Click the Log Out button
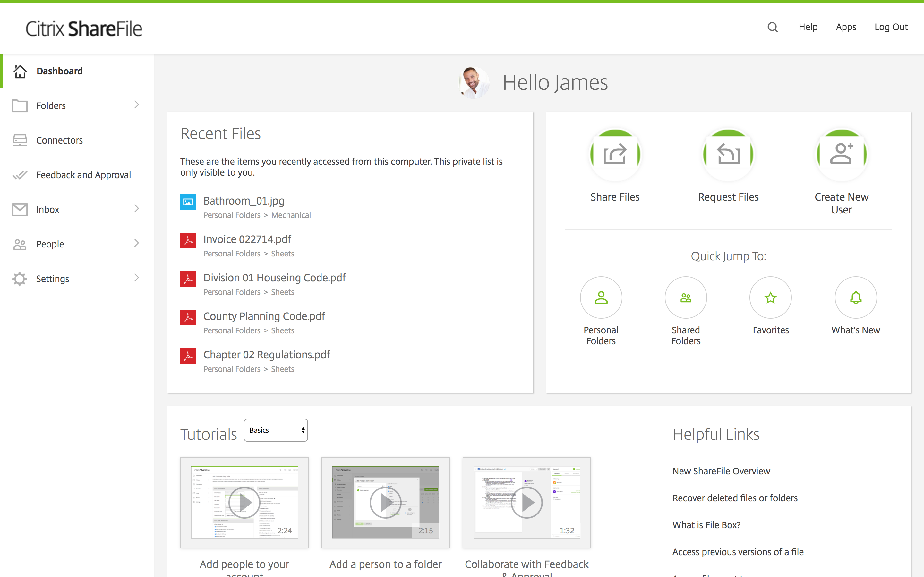 [x=891, y=27]
